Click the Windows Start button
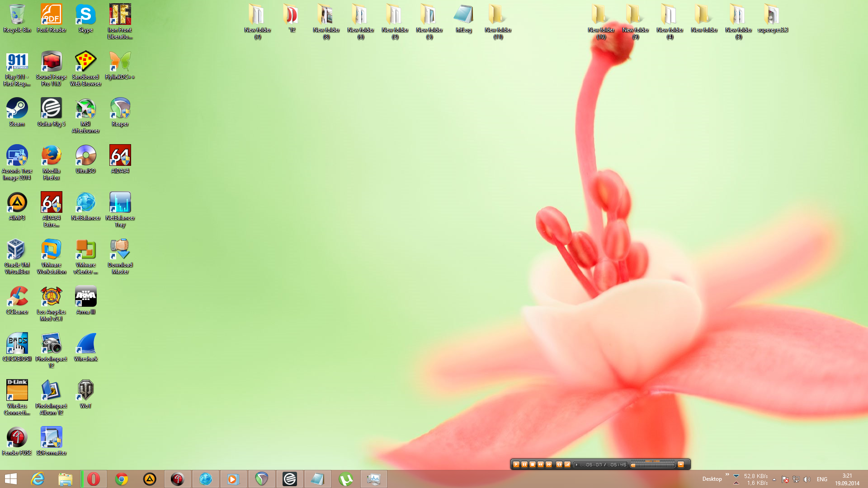868x488 pixels. pyautogui.click(x=11, y=479)
